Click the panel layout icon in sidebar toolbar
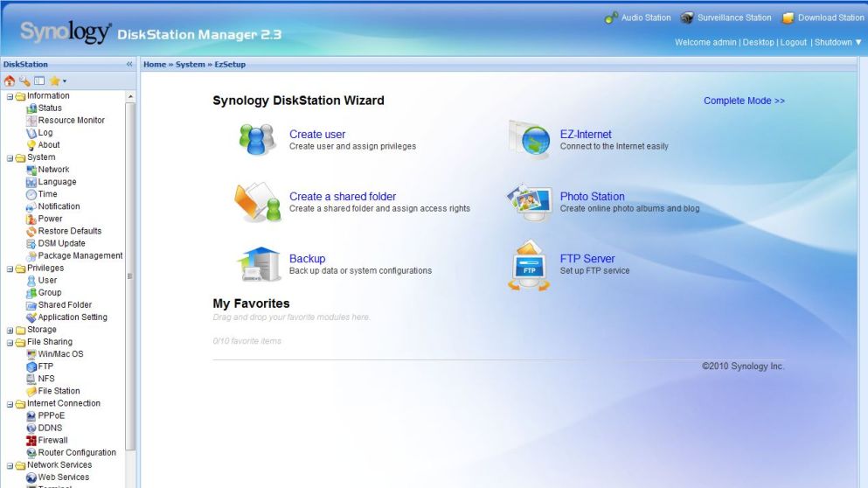Image resolution: width=868 pixels, height=488 pixels. click(x=39, y=80)
